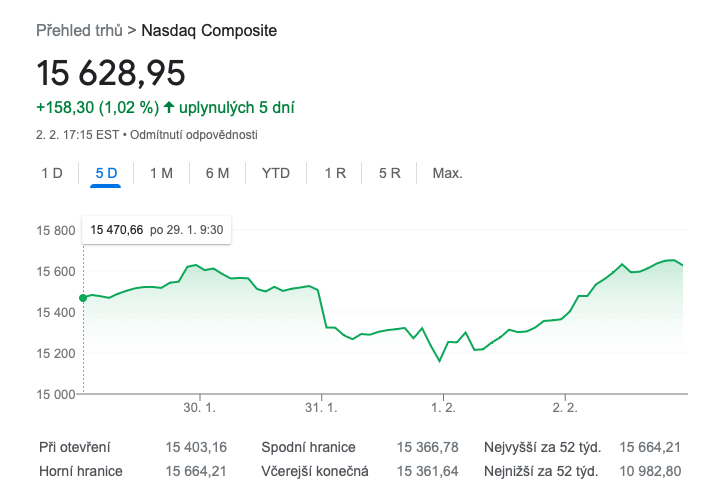Screen dimensions: 717x493
Task: Click the green up arrow icon
Action: 169,107
